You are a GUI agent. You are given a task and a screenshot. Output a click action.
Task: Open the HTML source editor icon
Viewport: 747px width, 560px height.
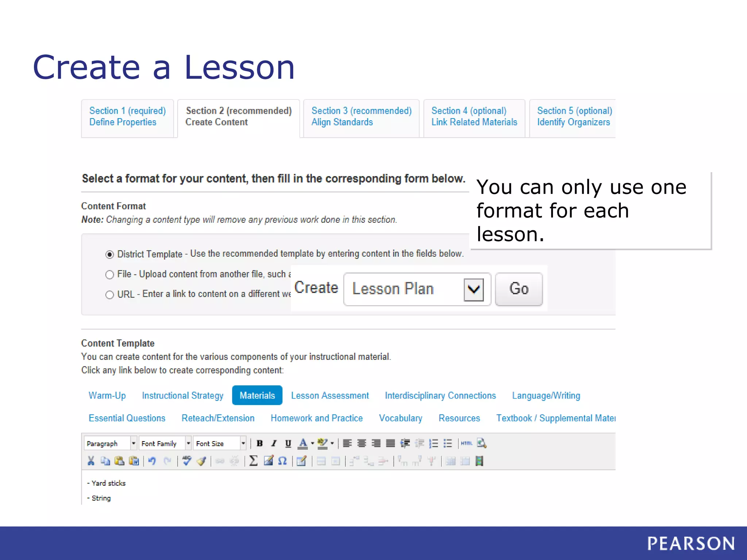click(x=467, y=443)
